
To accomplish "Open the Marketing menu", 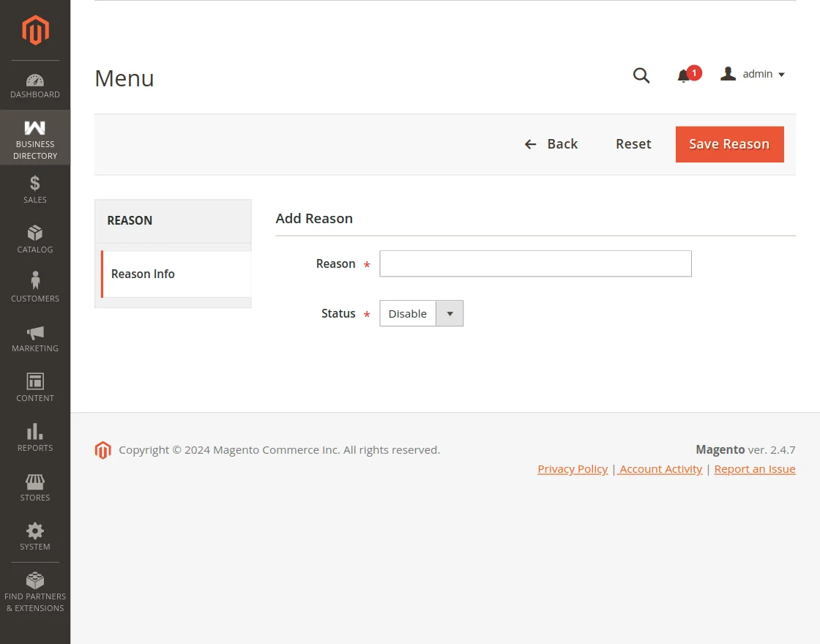I will (35, 338).
